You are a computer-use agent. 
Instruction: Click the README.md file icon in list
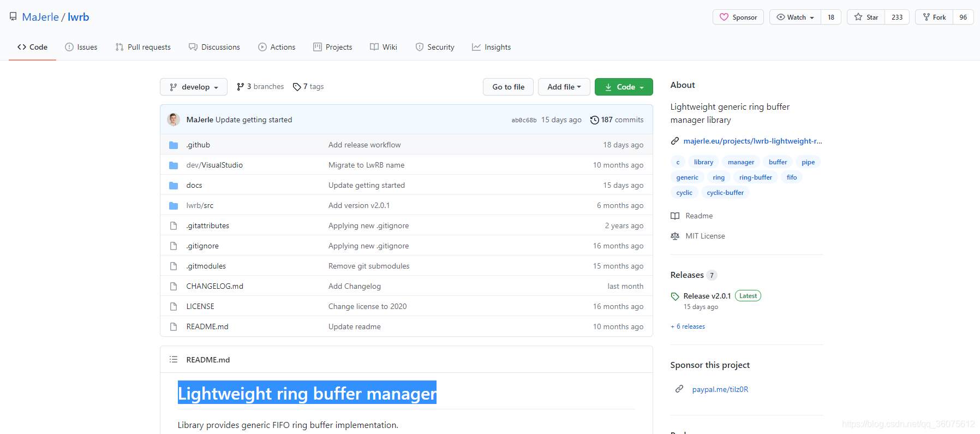(174, 326)
